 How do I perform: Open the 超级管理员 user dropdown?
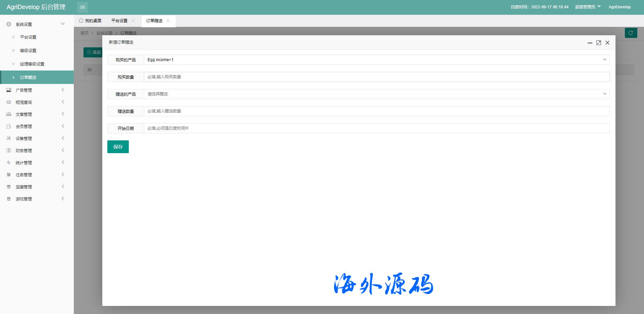coord(588,7)
